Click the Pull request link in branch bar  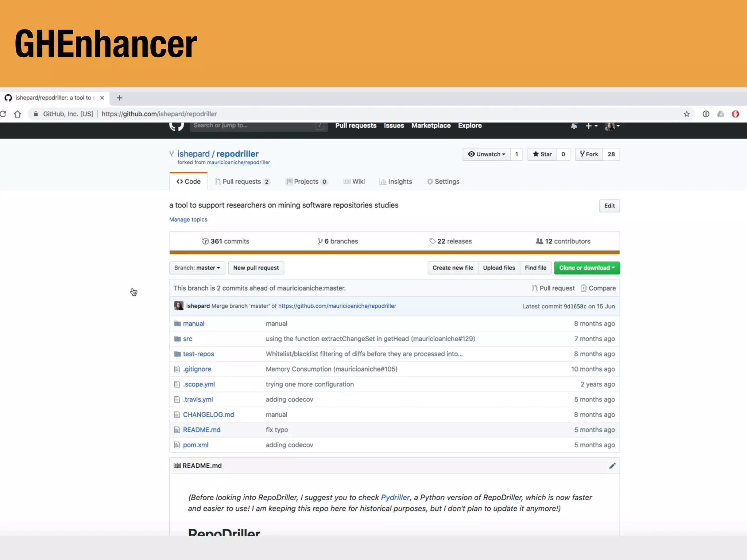(553, 288)
